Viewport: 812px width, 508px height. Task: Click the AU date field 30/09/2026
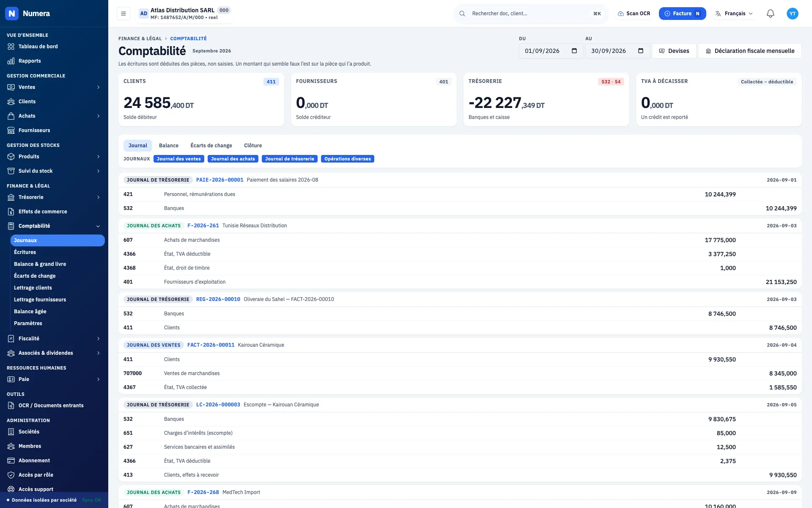tap(617, 51)
